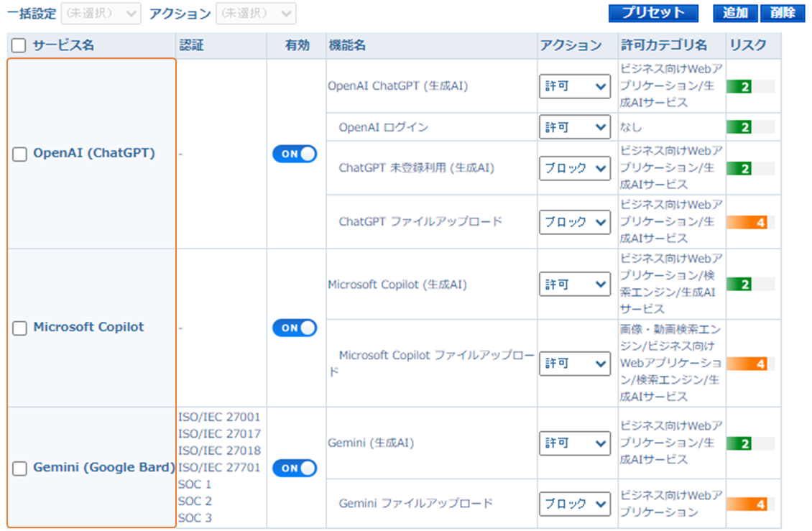This screenshot has height=531, width=812.
Task: Click the プリセット button
Action: click(652, 13)
